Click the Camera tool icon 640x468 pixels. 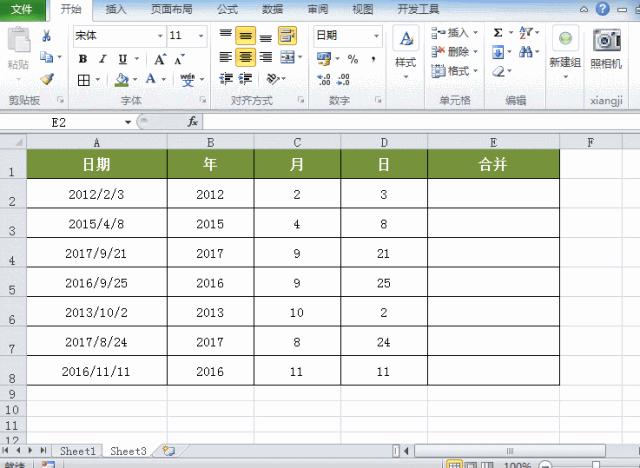click(607, 40)
